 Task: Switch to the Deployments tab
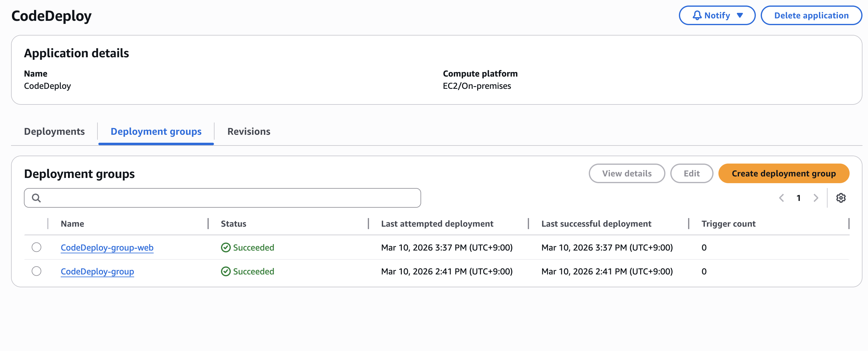click(54, 131)
